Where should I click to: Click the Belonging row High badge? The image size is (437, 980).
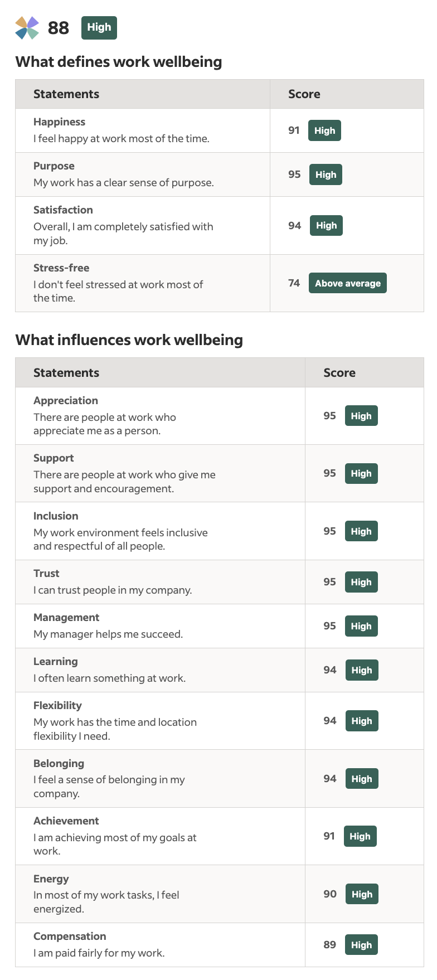pos(362,779)
